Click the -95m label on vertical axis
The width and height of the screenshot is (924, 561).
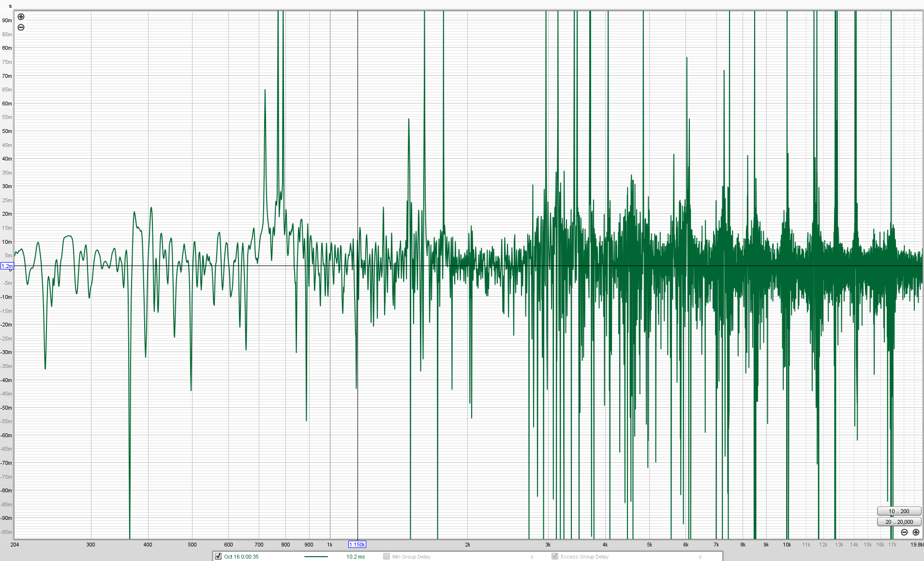click(x=6, y=532)
